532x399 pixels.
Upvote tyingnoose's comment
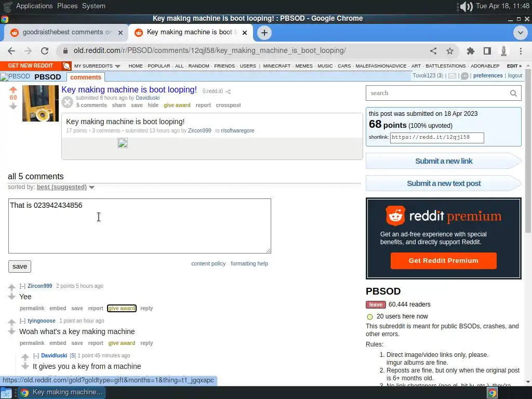click(x=11, y=322)
